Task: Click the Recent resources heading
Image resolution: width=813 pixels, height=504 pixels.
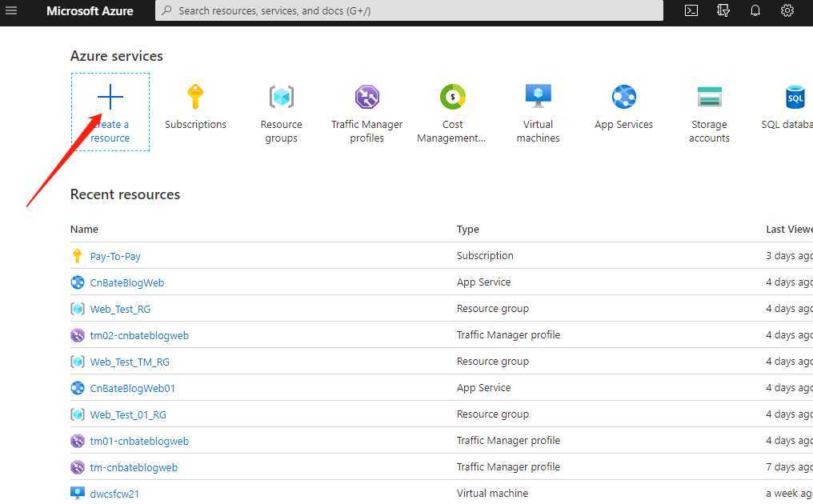Action: point(125,194)
